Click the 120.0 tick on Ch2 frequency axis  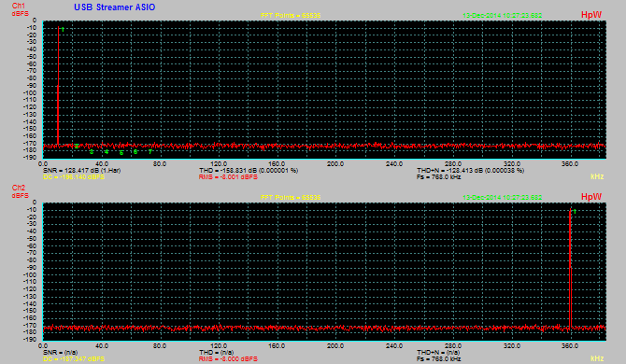219,345
